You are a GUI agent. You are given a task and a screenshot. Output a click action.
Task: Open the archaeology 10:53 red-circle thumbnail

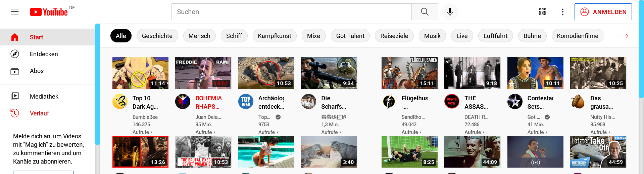pos(266,73)
